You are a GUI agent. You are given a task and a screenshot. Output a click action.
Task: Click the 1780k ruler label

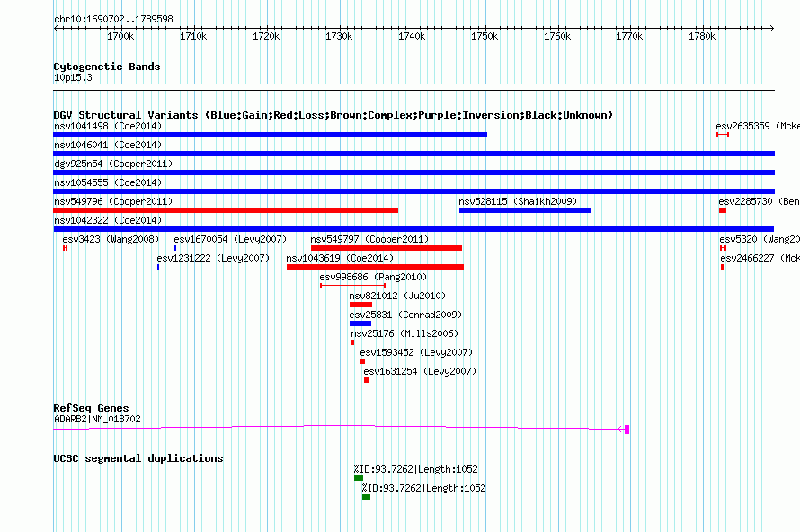702,36
